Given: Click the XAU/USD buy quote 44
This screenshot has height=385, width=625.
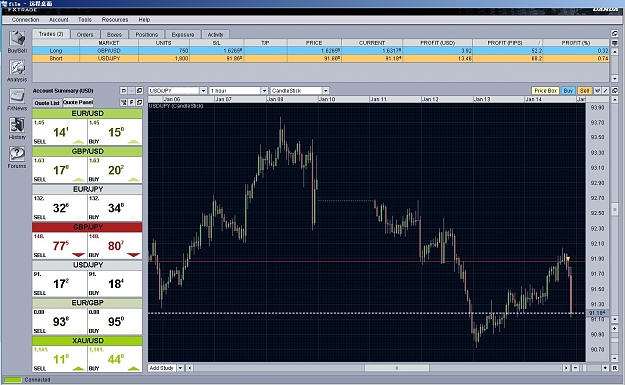Looking at the screenshot, I should pos(115,359).
